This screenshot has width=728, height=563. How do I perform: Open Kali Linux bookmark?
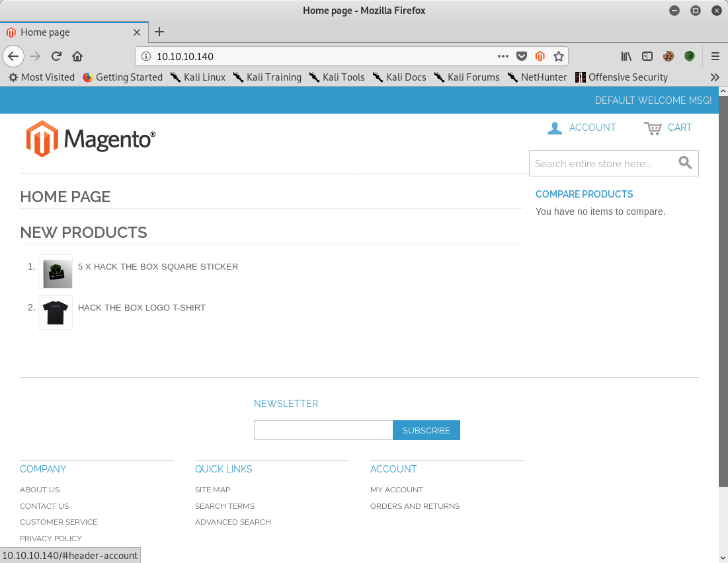(198, 77)
